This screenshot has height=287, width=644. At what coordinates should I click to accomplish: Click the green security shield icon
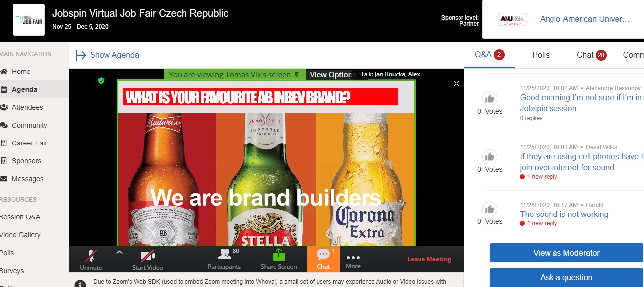point(101,80)
